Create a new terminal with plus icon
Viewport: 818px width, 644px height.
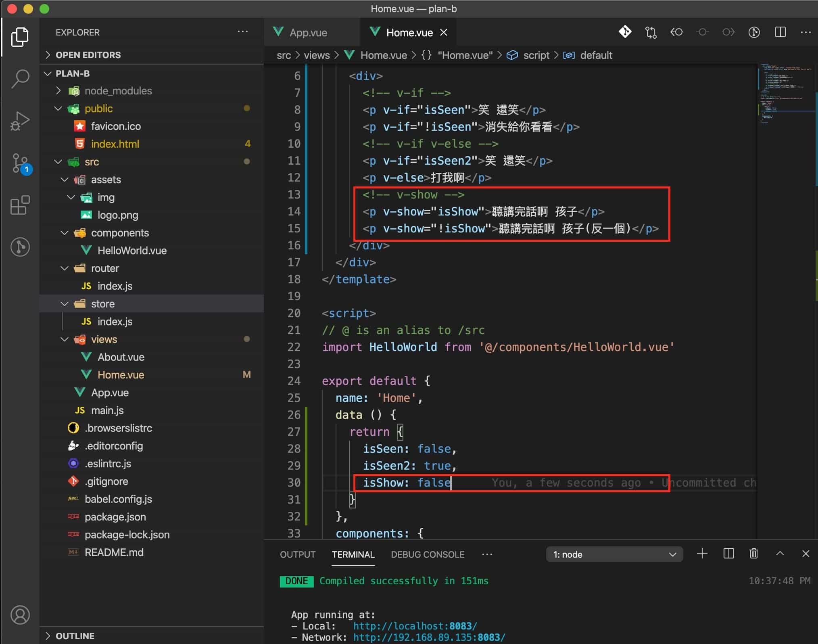702,554
